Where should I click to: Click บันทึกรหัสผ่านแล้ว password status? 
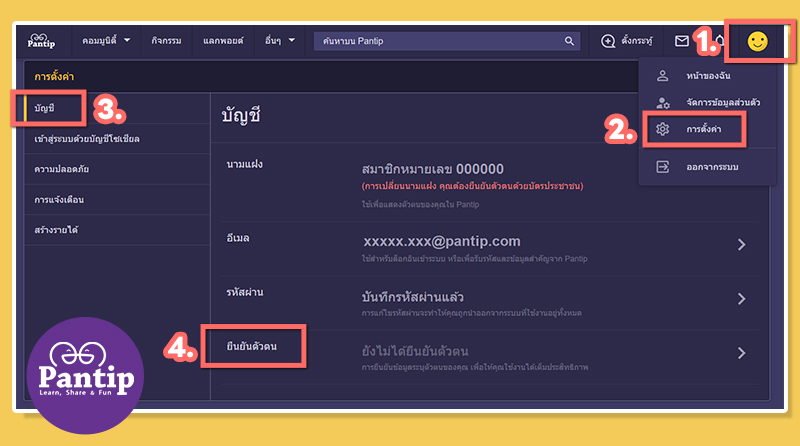click(412, 296)
